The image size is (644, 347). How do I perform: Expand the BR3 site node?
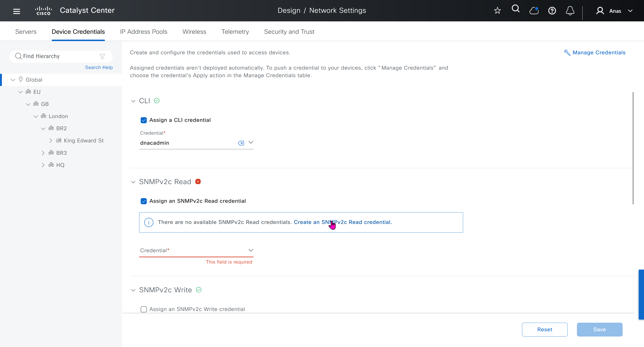coord(43,153)
